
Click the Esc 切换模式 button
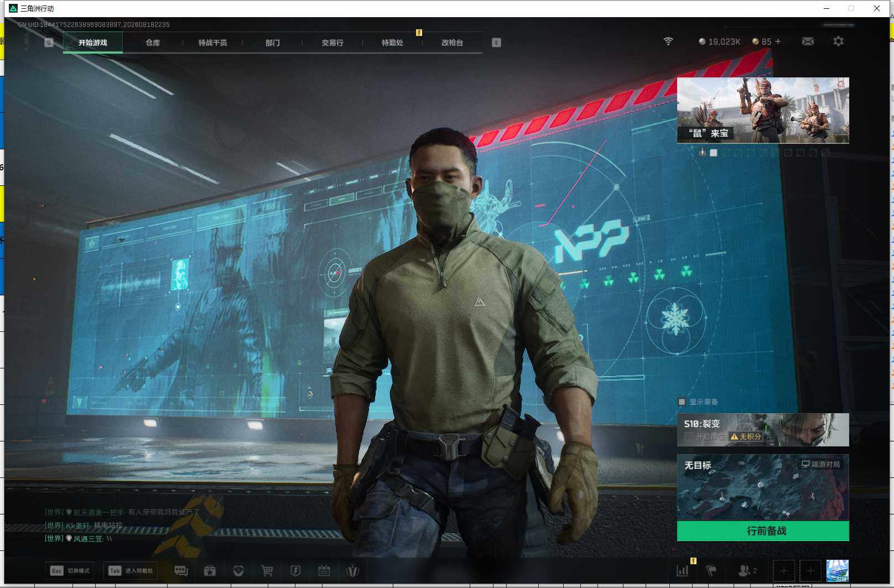coord(70,571)
